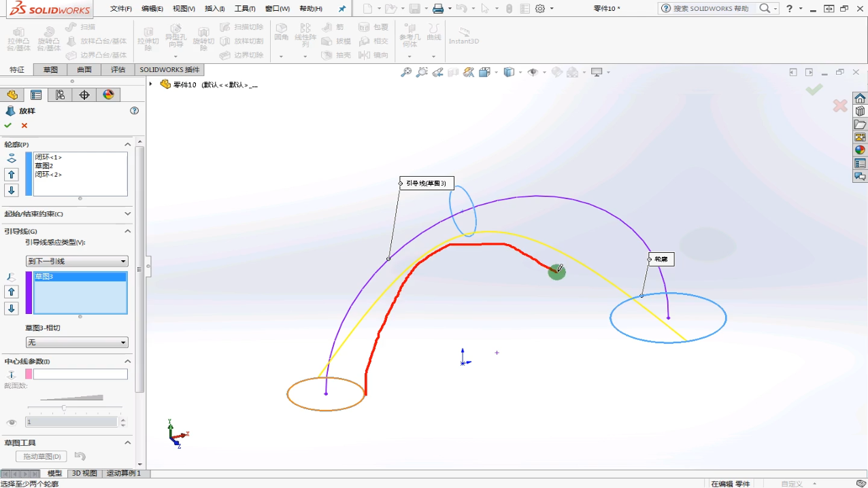This screenshot has height=488, width=868.
Task: Switch to 曲面 command tab
Action: tap(84, 69)
